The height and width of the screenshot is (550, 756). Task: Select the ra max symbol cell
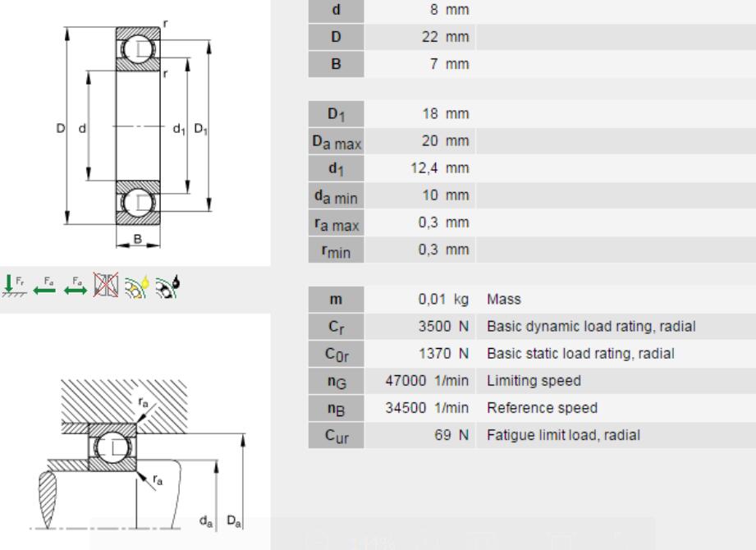[x=336, y=222]
